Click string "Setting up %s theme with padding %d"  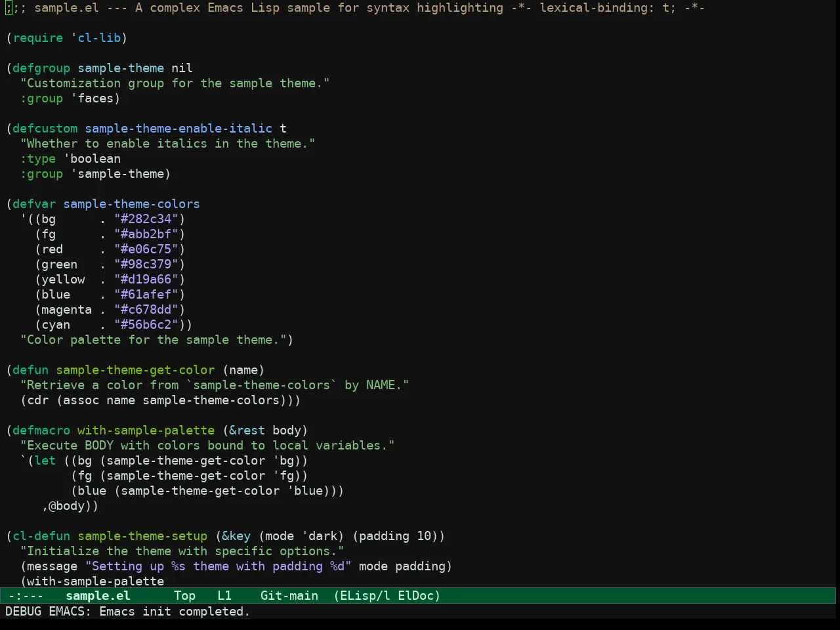[x=218, y=566]
